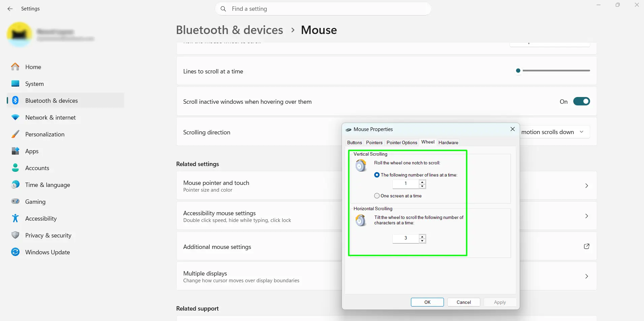Increase horizontal scroll characters with up arrow
644x321 pixels.
422,236
